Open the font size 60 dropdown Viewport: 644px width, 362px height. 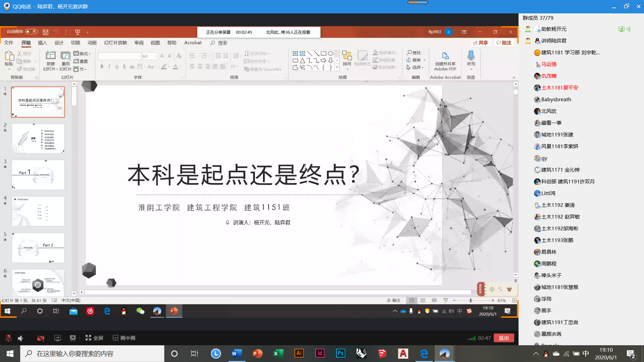156,56
